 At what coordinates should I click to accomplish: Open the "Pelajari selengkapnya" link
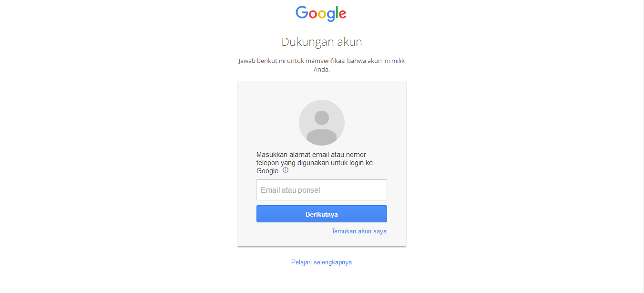point(321,262)
